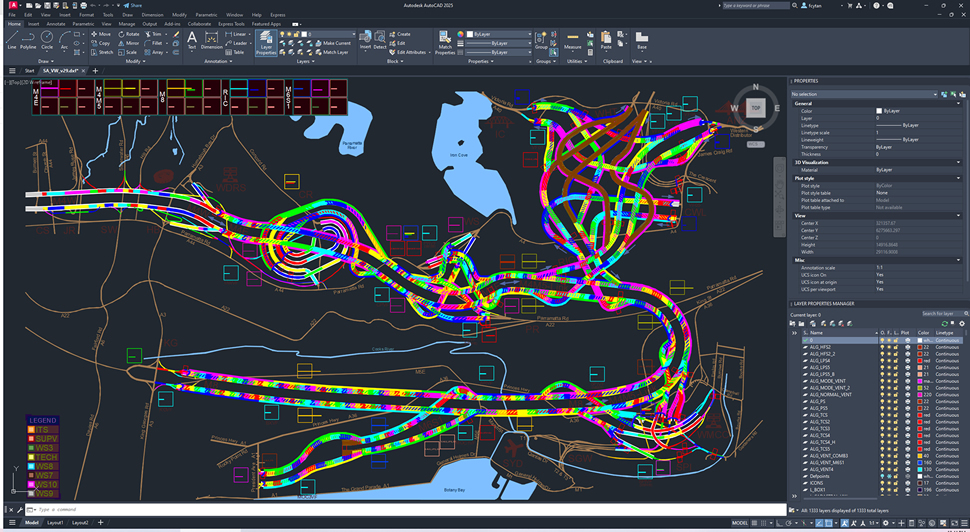Collapse the General properties section

click(x=959, y=103)
